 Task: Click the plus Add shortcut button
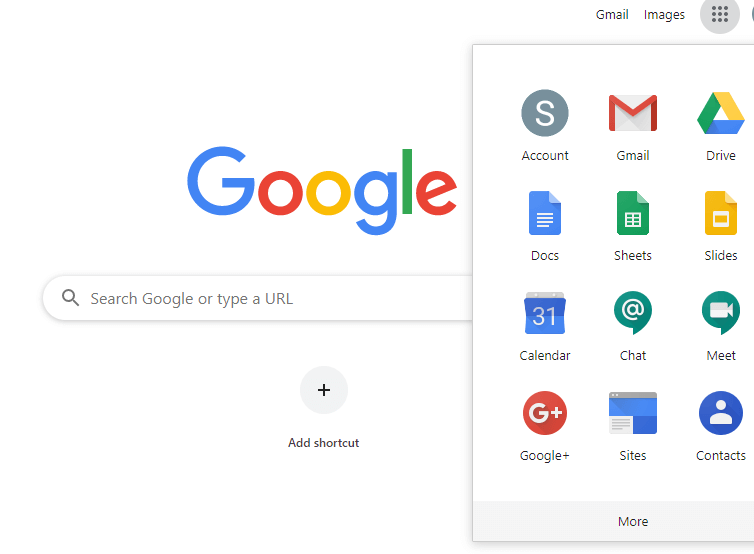324,390
